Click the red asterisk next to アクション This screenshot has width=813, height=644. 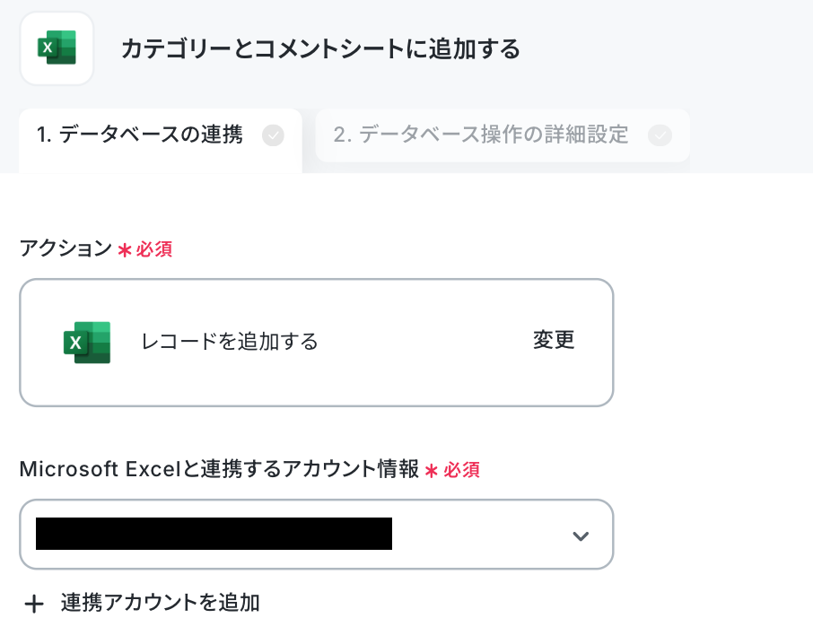(x=125, y=250)
